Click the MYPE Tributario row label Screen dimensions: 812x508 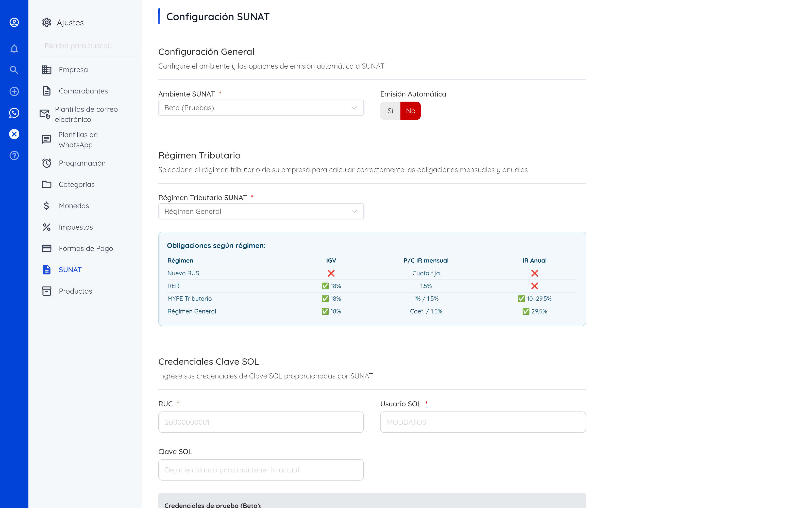pos(190,299)
